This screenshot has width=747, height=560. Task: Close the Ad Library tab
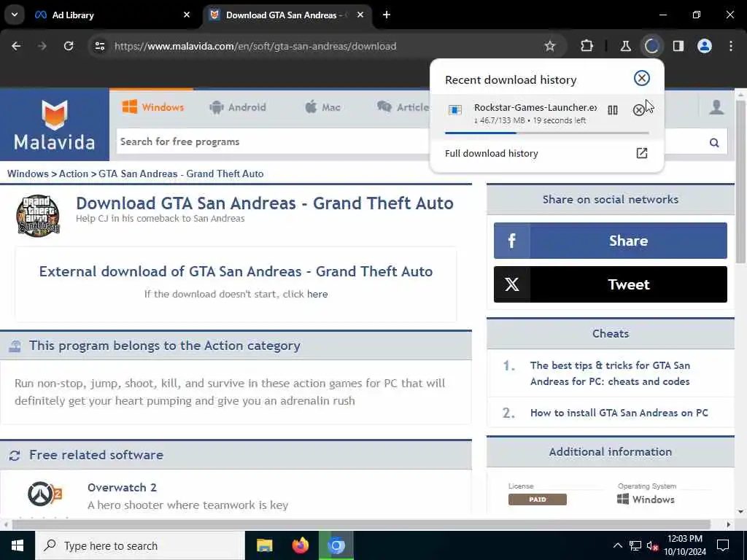click(x=187, y=15)
